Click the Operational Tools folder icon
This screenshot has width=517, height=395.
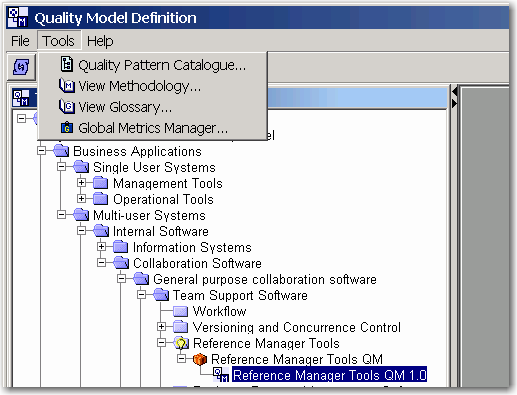tap(100, 199)
